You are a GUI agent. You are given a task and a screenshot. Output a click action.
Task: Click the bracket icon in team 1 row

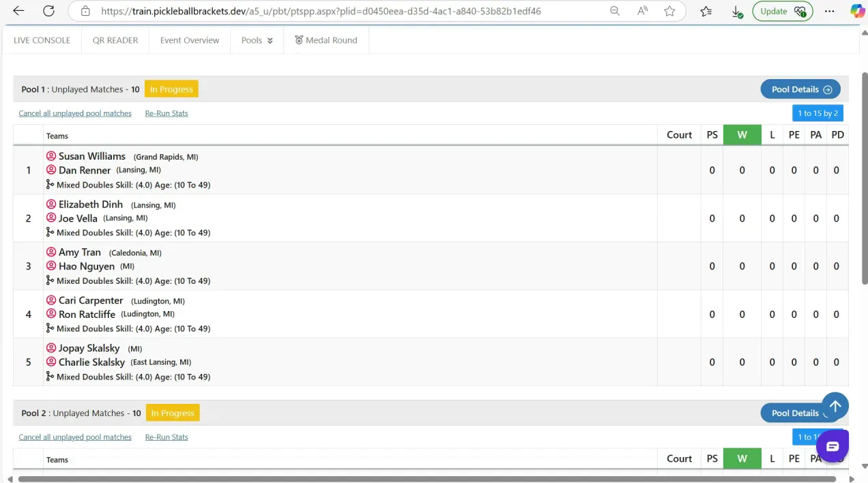coord(50,184)
